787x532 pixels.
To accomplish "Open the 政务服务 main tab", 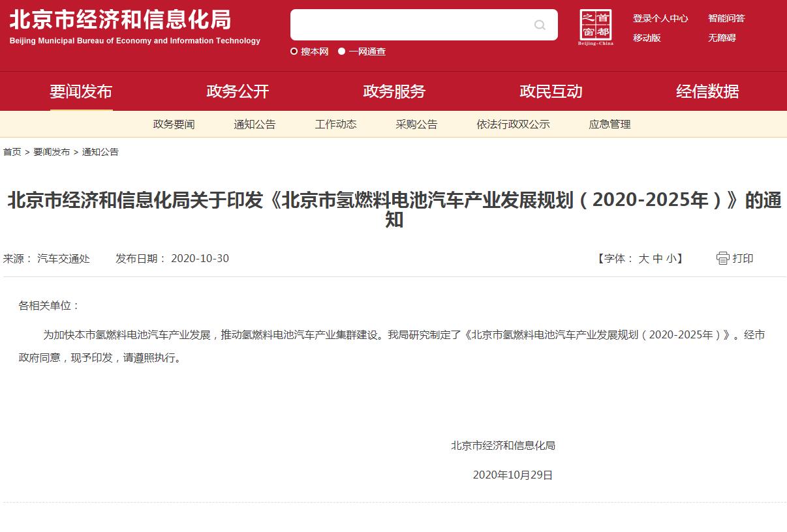I will click(394, 91).
